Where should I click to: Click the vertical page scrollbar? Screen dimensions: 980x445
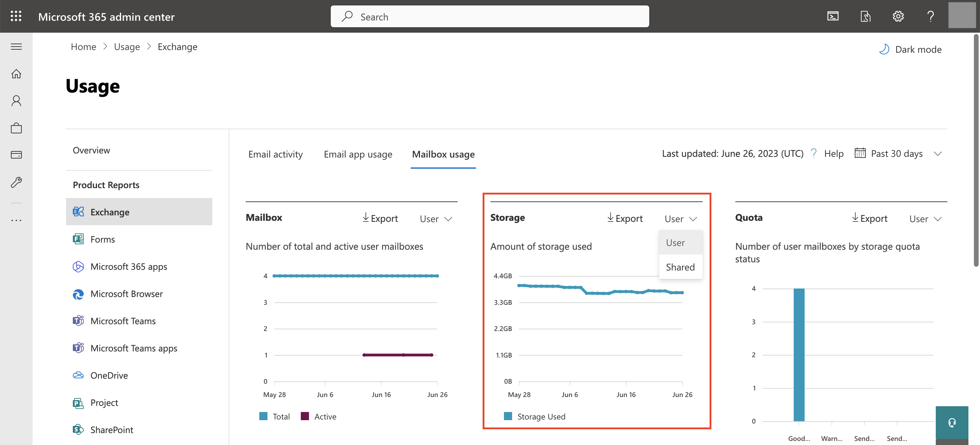(976, 151)
